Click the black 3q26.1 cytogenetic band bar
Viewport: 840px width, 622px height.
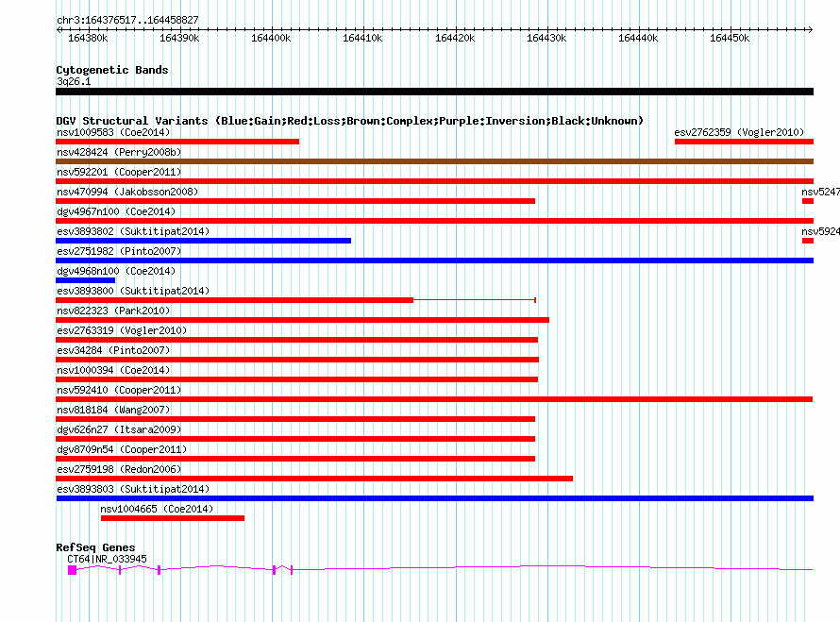pos(434,92)
